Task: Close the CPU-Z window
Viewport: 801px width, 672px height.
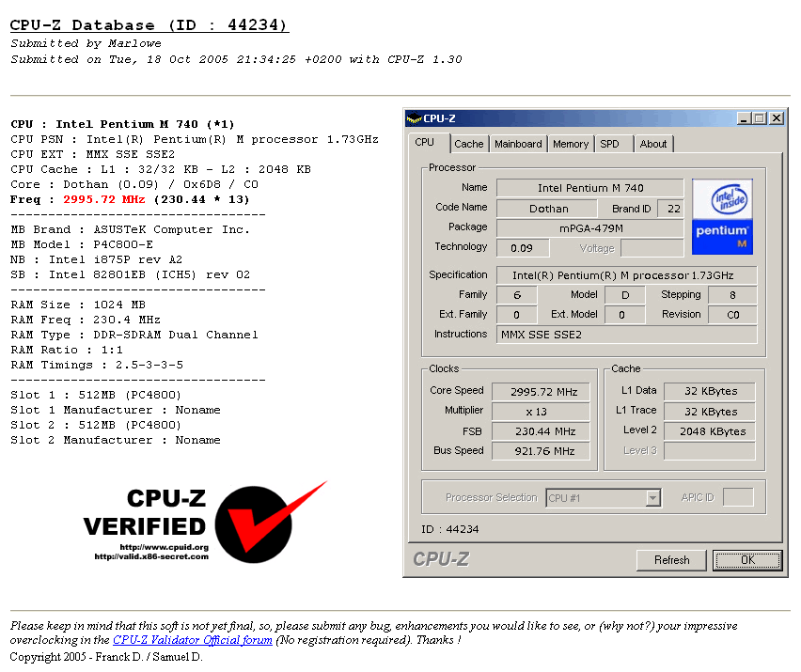Action: (777, 118)
